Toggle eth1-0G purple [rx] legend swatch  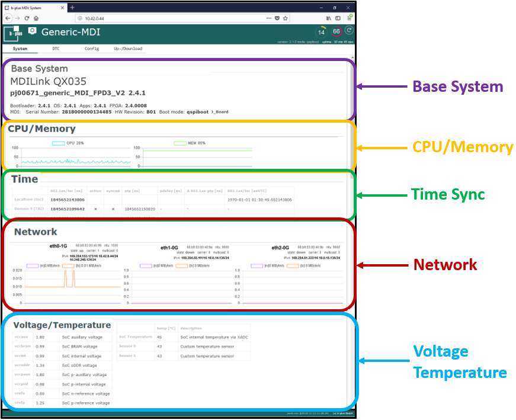pos(146,266)
